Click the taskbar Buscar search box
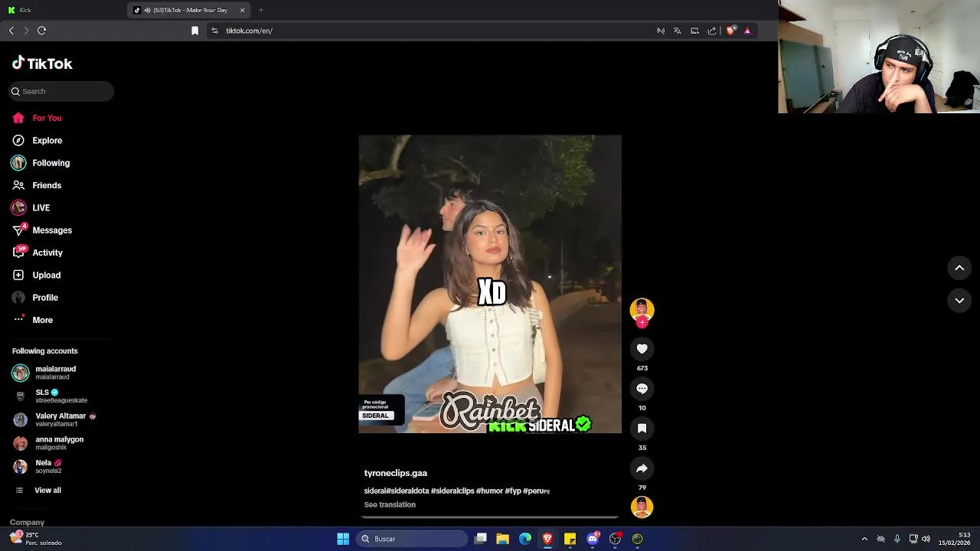980x551 pixels. coord(413,539)
